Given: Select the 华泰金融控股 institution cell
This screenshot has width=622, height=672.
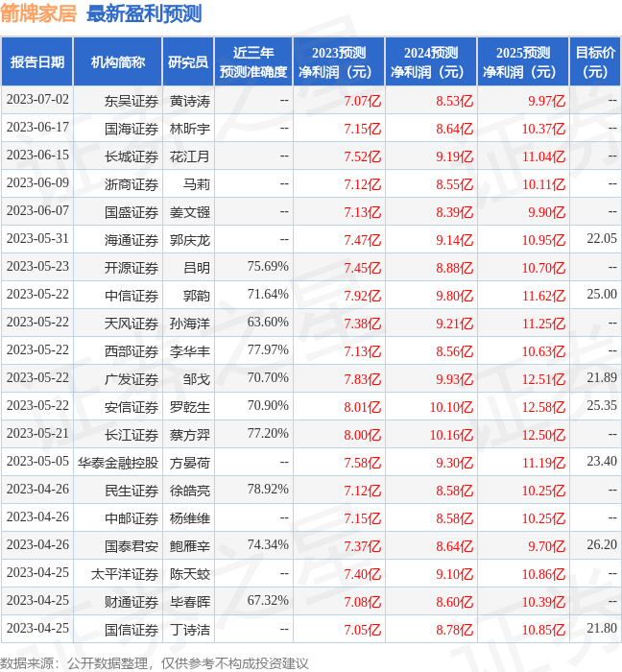Looking at the screenshot, I should pos(118,464).
